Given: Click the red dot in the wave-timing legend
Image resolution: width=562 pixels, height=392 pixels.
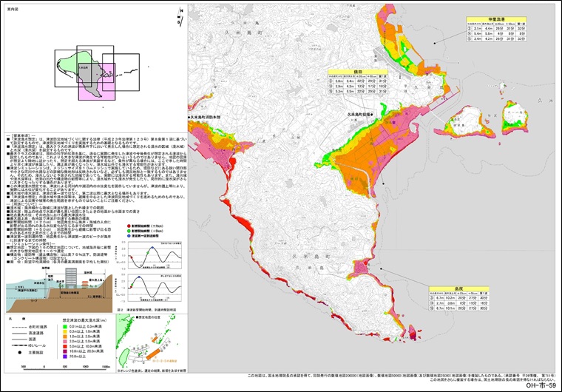Looking at the screenshot, I should [x=129, y=226].
